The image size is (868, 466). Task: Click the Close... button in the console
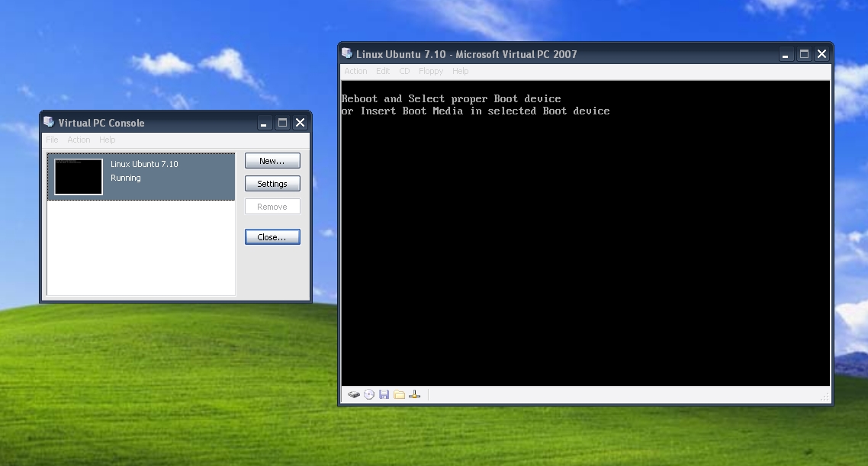[272, 237]
